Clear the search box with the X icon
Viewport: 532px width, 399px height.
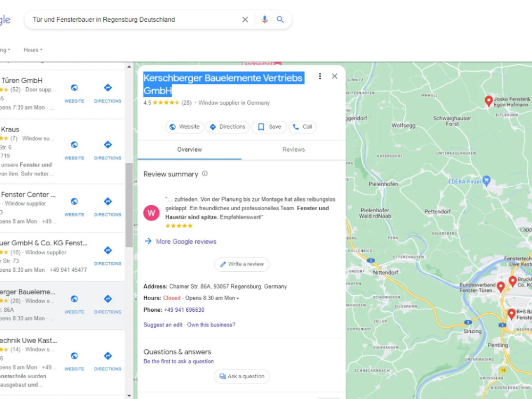coord(245,20)
